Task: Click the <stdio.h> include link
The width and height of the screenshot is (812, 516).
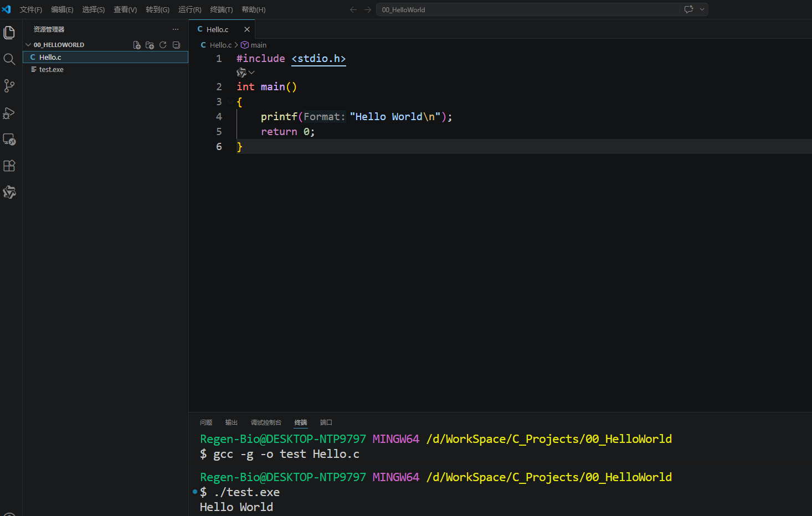Action: [318, 59]
